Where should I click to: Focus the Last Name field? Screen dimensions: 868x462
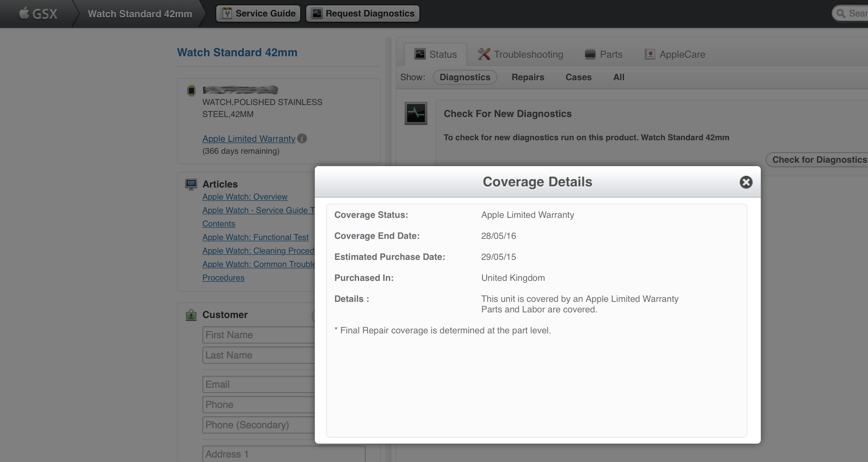click(x=259, y=355)
